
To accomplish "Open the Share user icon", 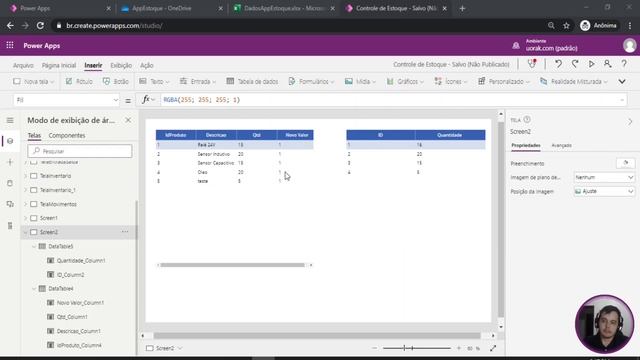I will [607, 64].
